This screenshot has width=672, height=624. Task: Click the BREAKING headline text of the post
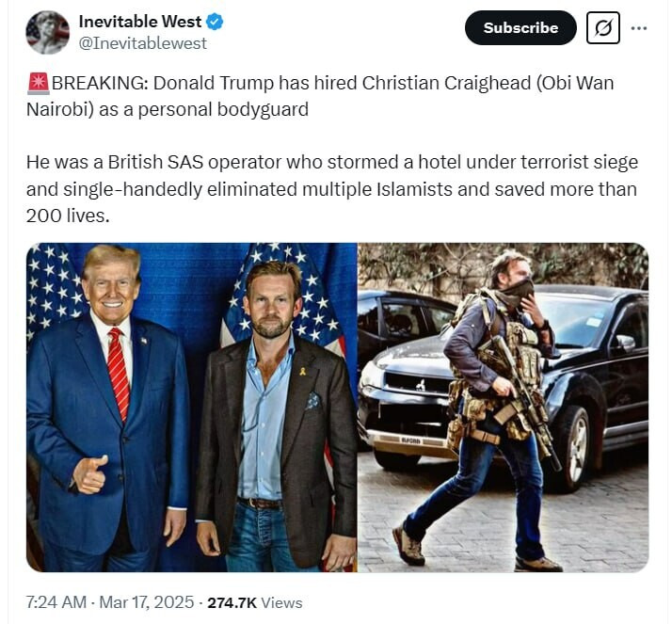(x=320, y=96)
